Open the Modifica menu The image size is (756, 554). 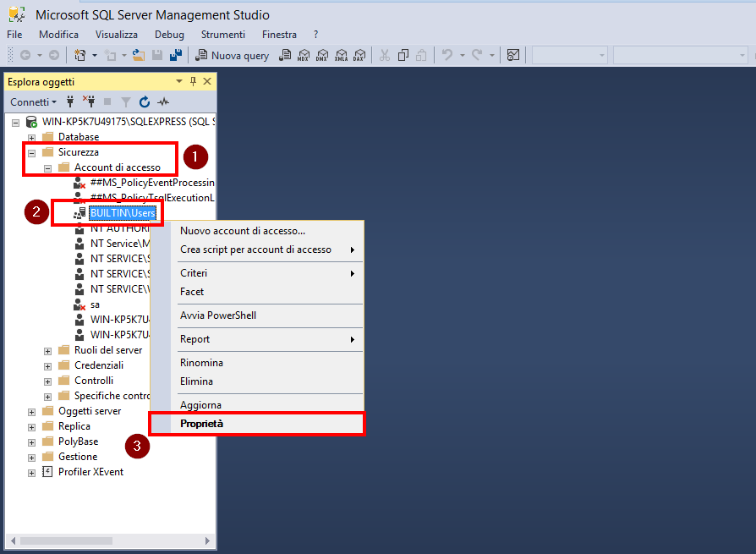[x=59, y=35]
